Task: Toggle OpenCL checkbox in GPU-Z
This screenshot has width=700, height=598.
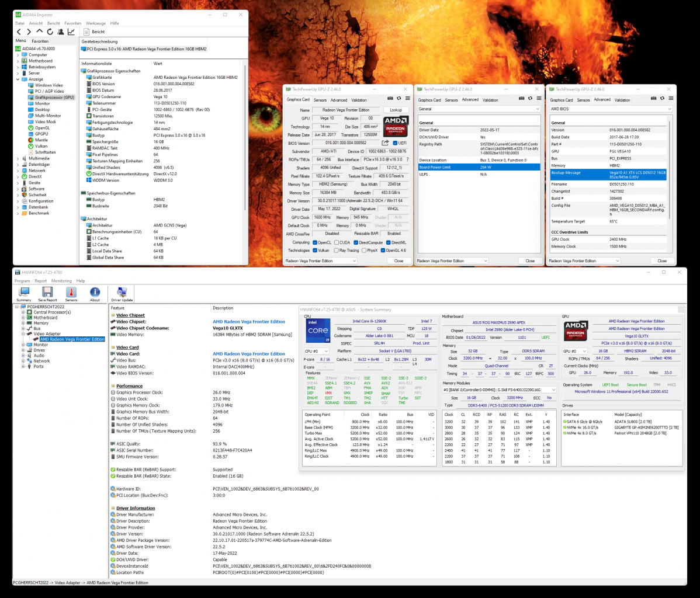Action: click(x=315, y=243)
